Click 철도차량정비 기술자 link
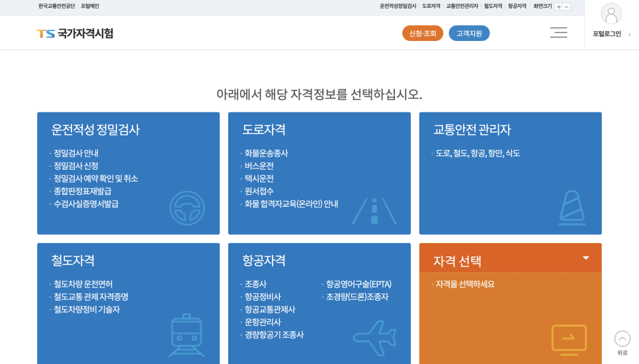The image size is (639, 364). click(87, 309)
